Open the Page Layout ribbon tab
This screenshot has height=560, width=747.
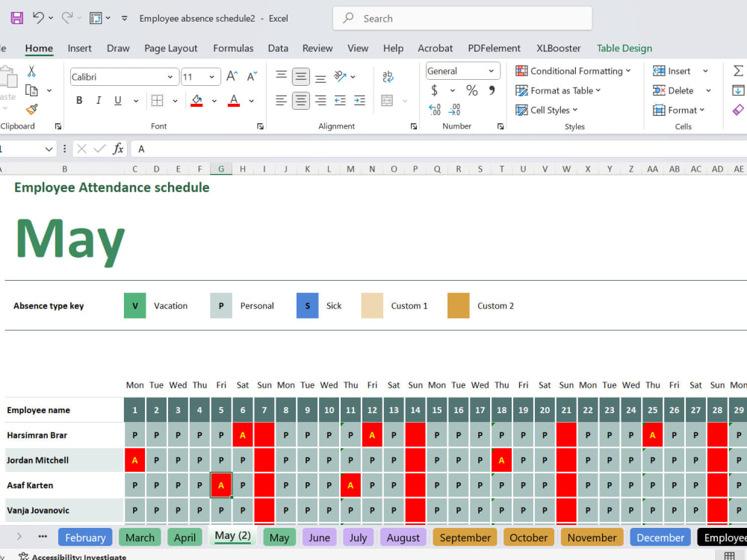click(x=170, y=48)
